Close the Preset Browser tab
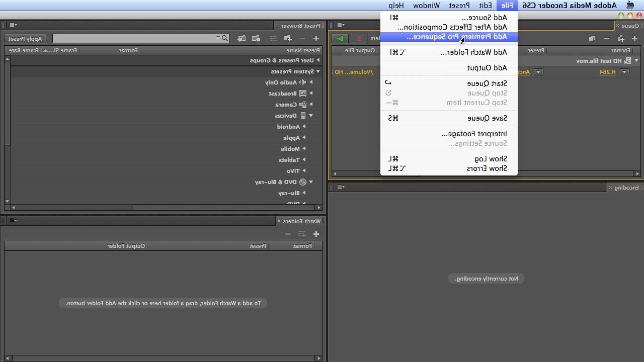This screenshot has width=644, height=362. pyautogui.click(x=277, y=26)
